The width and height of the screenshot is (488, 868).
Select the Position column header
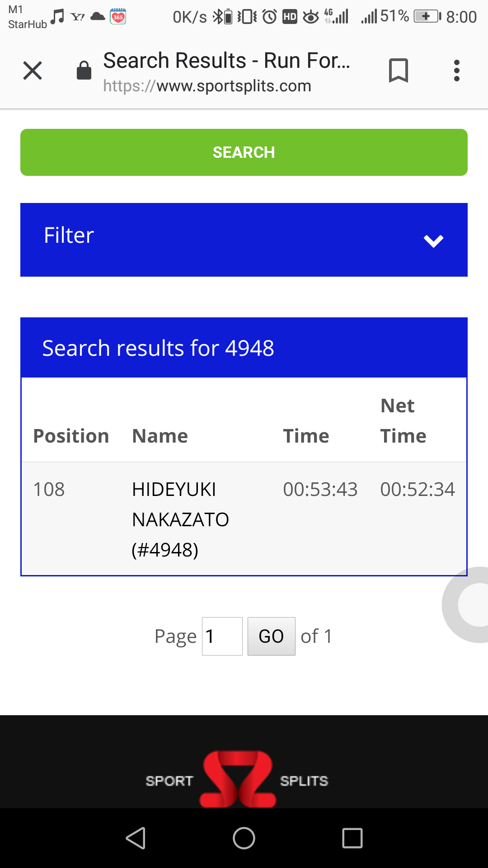pyautogui.click(x=71, y=436)
